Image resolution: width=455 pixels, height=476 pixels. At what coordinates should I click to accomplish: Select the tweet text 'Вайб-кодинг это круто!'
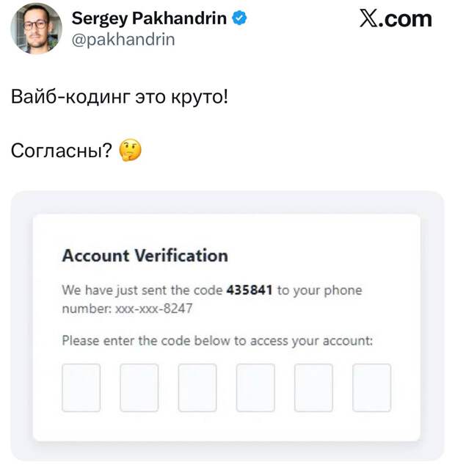tap(120, 98)
